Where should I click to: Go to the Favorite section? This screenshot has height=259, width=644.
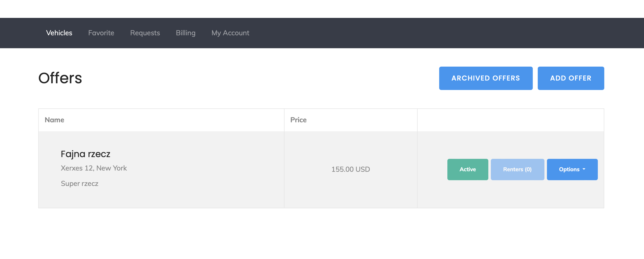coord(101,33)
